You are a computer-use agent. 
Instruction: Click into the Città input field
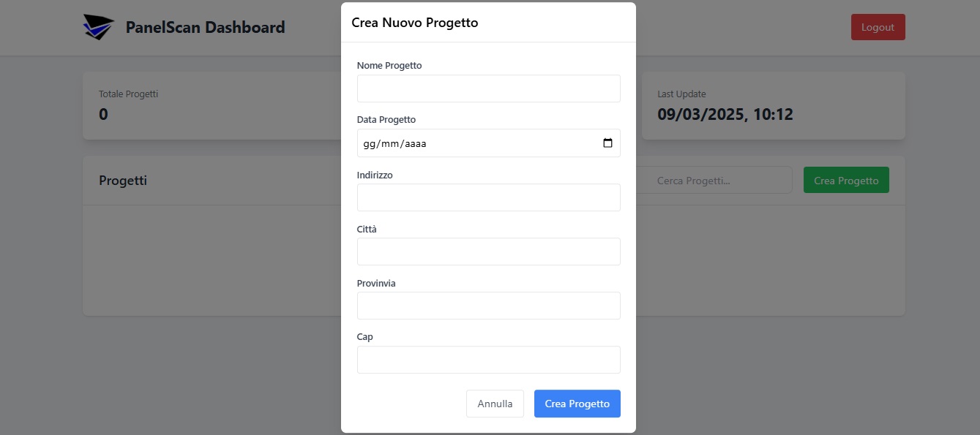coord(488,251)
